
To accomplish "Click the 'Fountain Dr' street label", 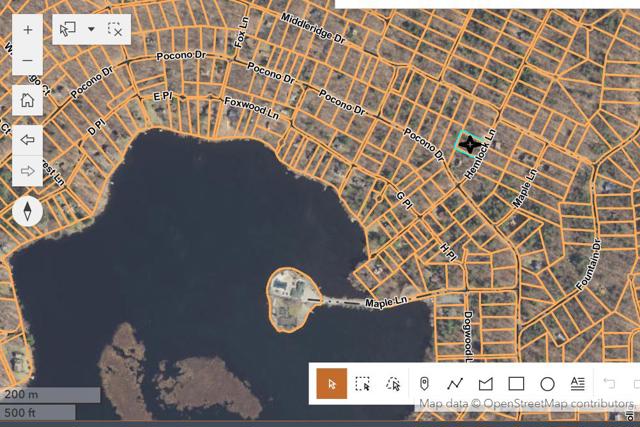I will (589, 265).
